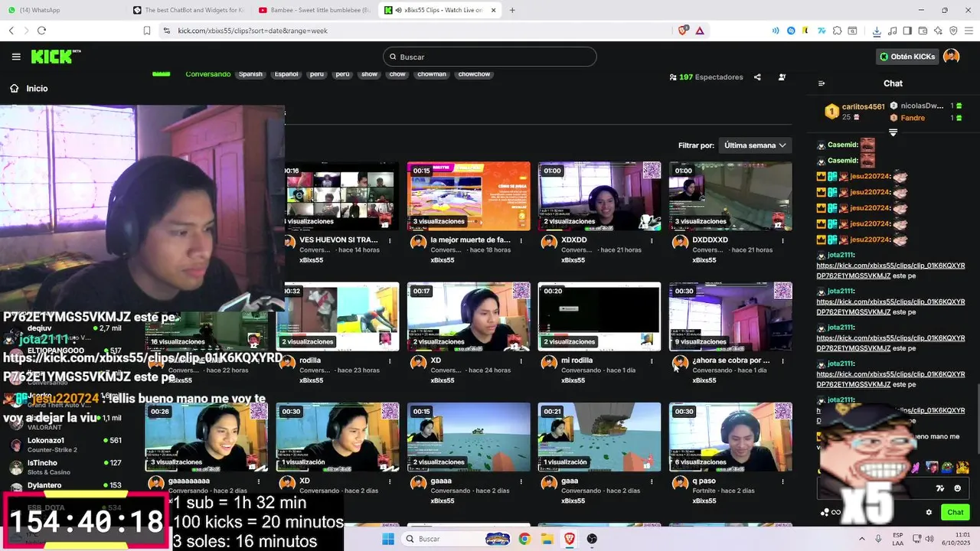Open the browser downloads icon
Image resolution: width=980 pixels, height=551 pixels.
pos(877,31)
